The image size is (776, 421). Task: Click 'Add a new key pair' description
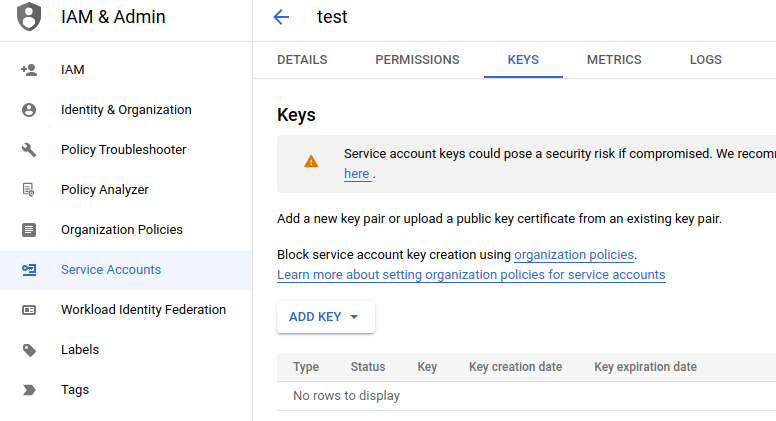coord(499,219)
